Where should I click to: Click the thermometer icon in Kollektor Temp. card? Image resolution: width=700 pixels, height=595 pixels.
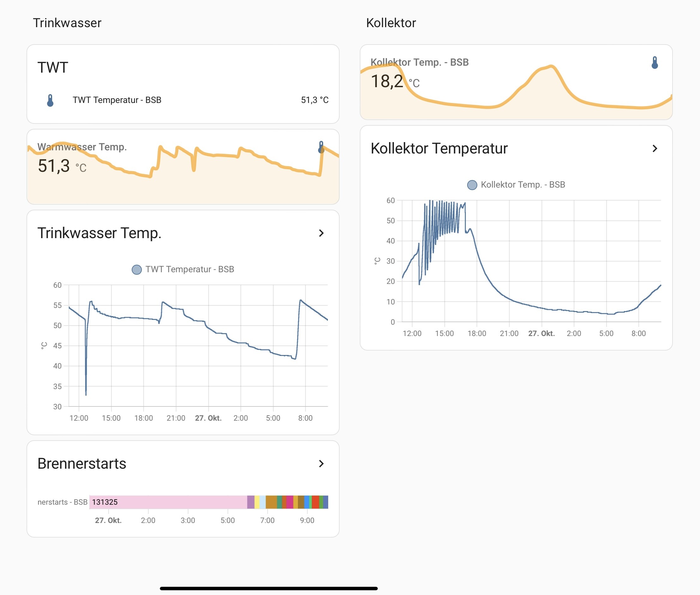coord(655,63)
